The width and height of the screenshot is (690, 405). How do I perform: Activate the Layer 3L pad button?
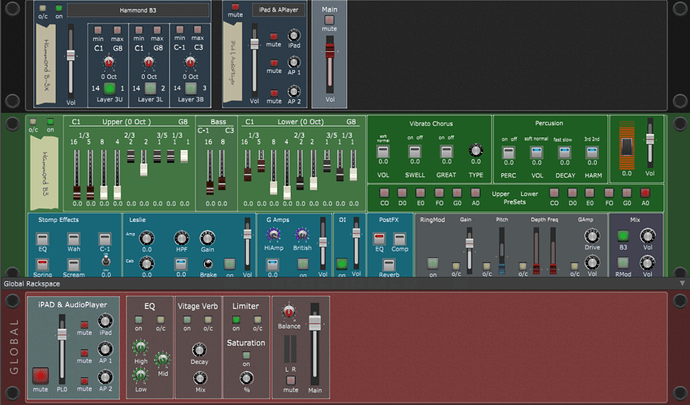coord(150,88)
